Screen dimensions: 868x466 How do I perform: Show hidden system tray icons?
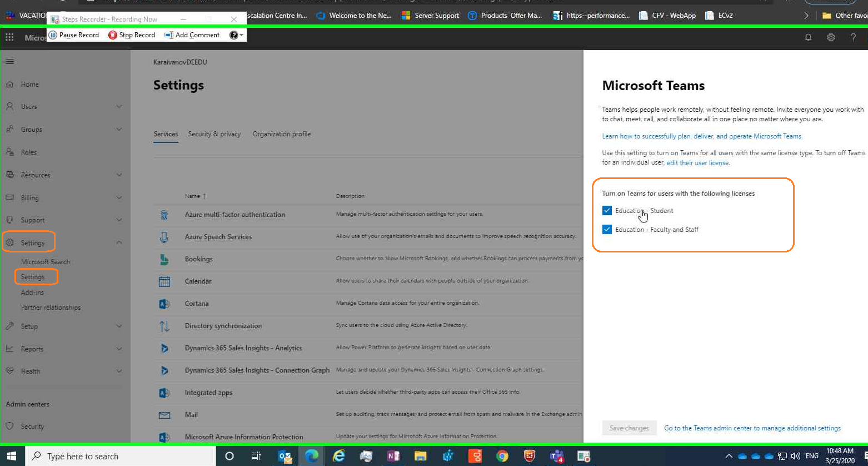pyautogui.click(x=729, y=456)
